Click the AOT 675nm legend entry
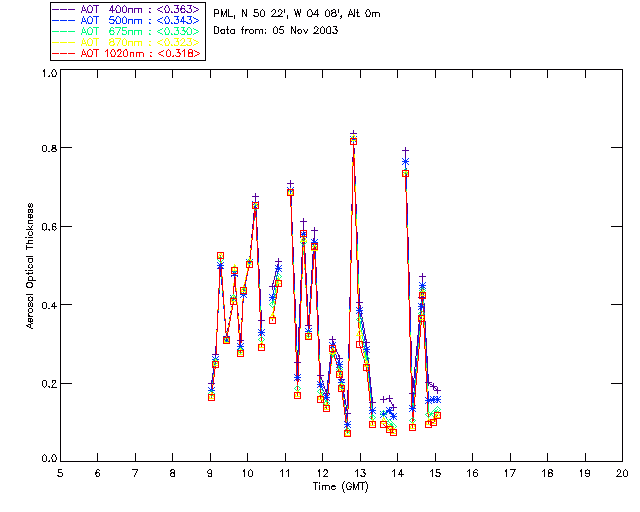This screenshot has width=640, height=512. pyautogui.click(x=127, y=31)
